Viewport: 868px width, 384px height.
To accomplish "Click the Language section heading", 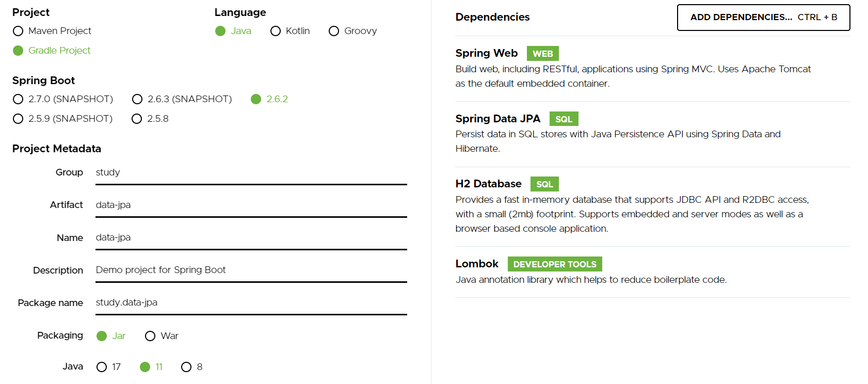I will pyautogui.click(x=240, y=12).
